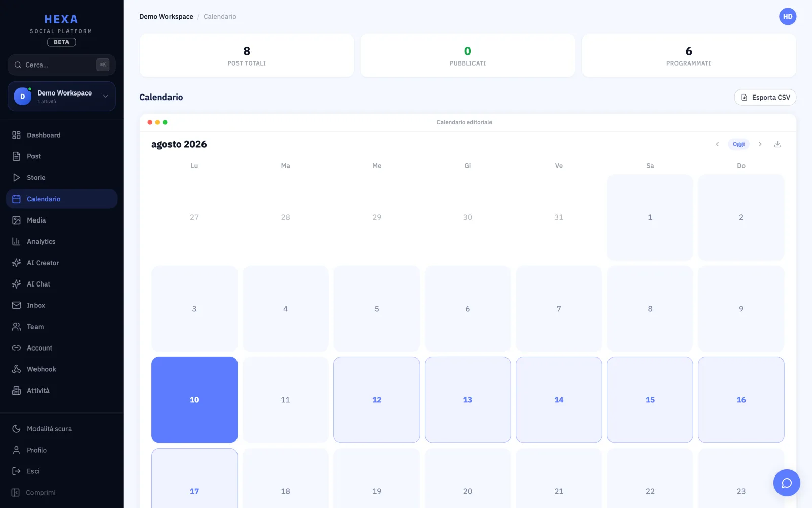Navigate to Storie label
Image resolution: width=812 pixels, height=508 pixels.
pyautogui.click(x=36, y=178)
